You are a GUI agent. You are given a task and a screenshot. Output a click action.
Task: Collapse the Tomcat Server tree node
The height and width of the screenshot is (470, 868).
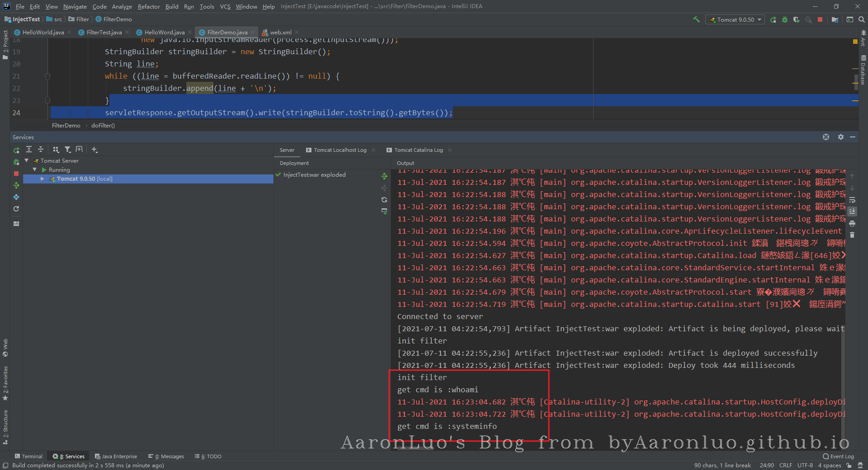pos(27,160)
